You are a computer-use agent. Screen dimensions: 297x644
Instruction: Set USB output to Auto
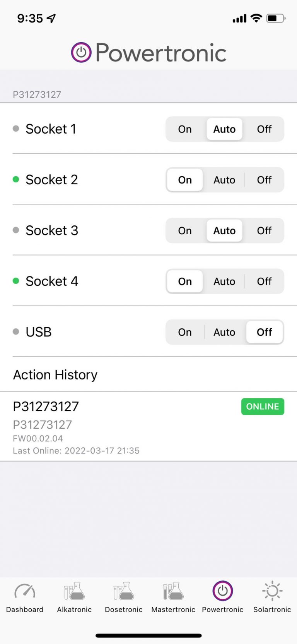[x=224, y=332]
